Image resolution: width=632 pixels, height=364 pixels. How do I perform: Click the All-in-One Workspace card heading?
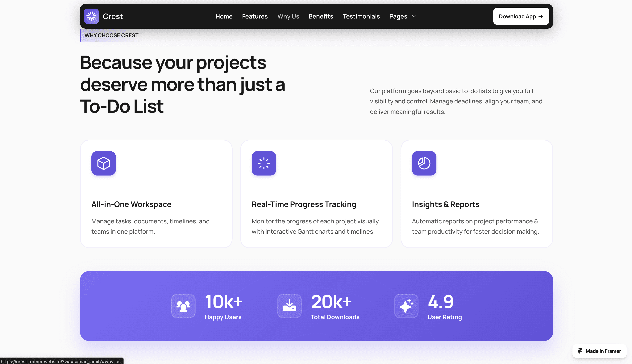131,204
